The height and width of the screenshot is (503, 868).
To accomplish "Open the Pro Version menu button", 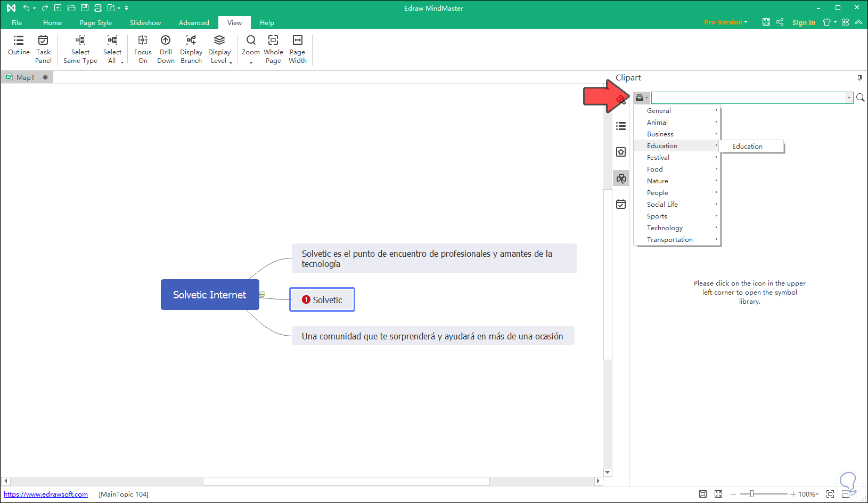I will click(725, 22).
